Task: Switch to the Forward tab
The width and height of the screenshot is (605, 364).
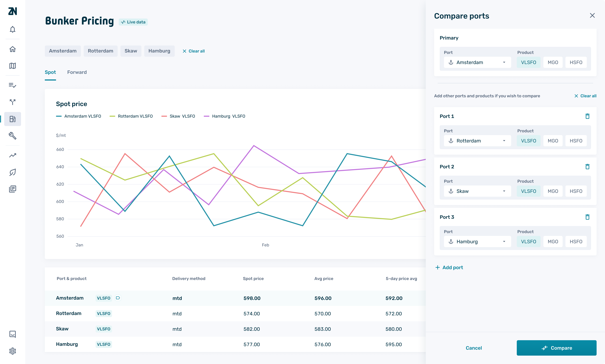Action: click(x=77, y=72)
